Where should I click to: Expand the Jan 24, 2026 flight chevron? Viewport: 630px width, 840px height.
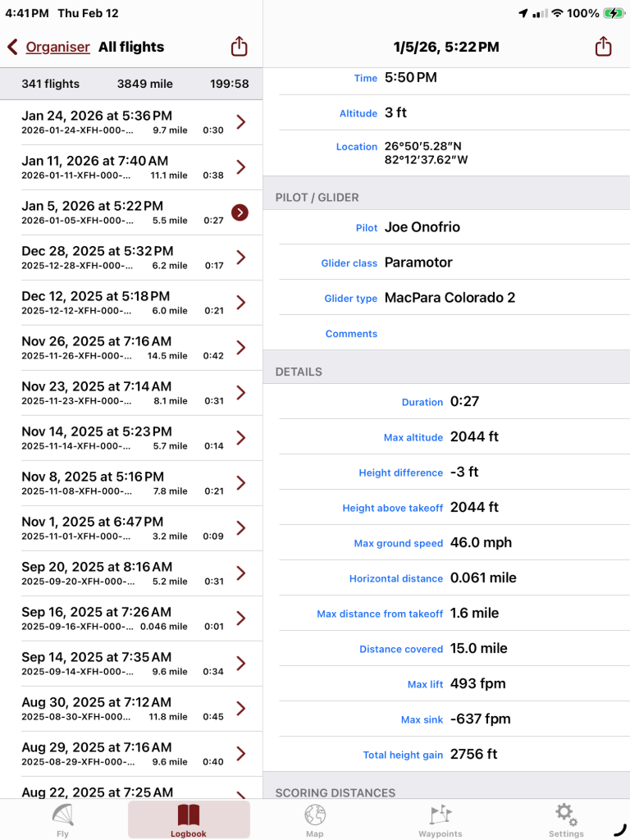[x=240, y=122]
